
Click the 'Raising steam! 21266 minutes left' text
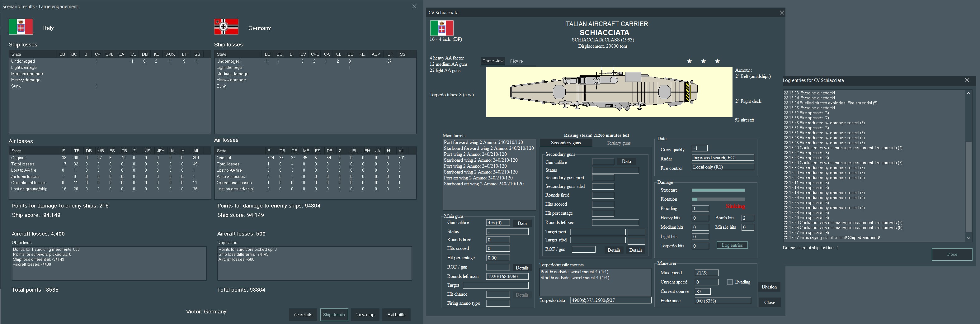point(596,135)
